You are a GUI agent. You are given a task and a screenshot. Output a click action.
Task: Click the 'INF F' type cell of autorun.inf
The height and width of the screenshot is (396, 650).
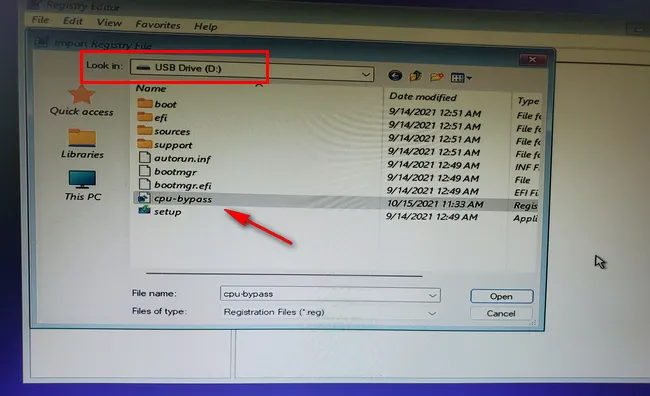[x=526, y=167]
